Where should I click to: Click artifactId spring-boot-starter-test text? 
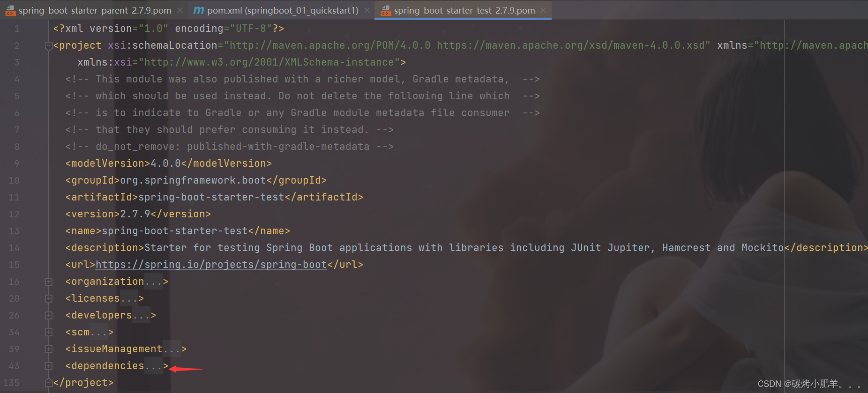[211, 197]
